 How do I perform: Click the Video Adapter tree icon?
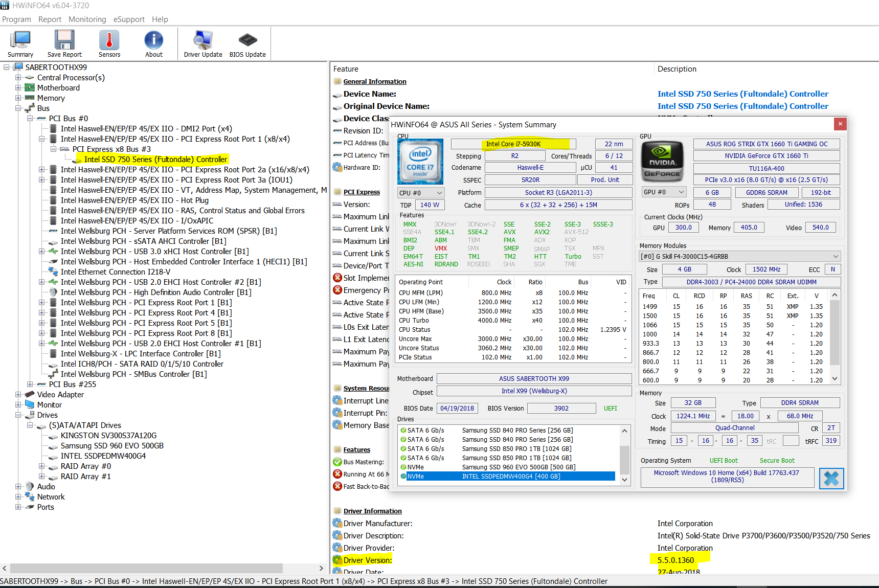point(30,394)
